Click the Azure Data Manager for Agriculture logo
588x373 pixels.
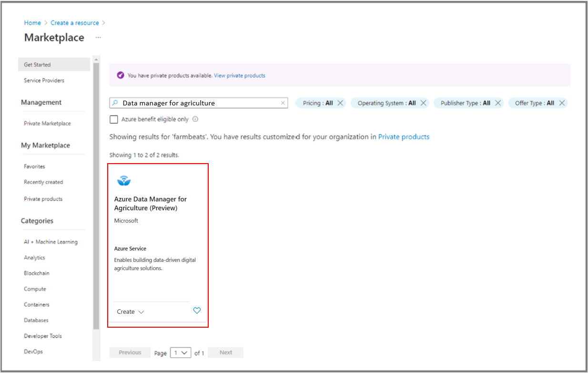[124, 181]
